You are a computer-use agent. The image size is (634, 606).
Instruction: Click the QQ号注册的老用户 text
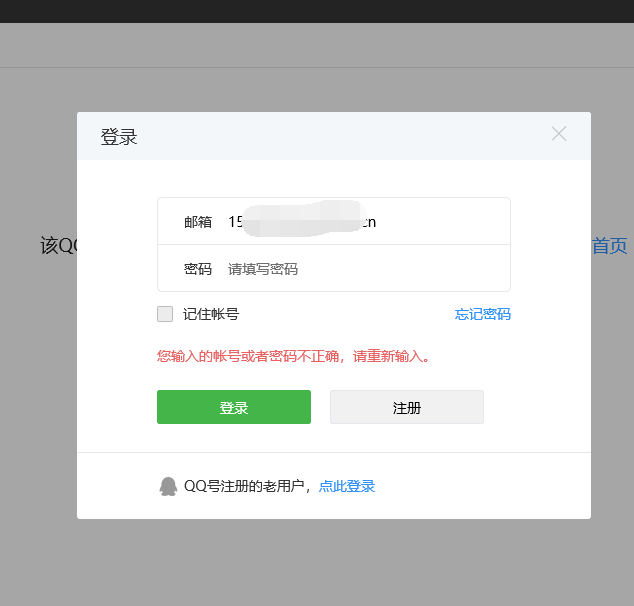click(244, 486)
